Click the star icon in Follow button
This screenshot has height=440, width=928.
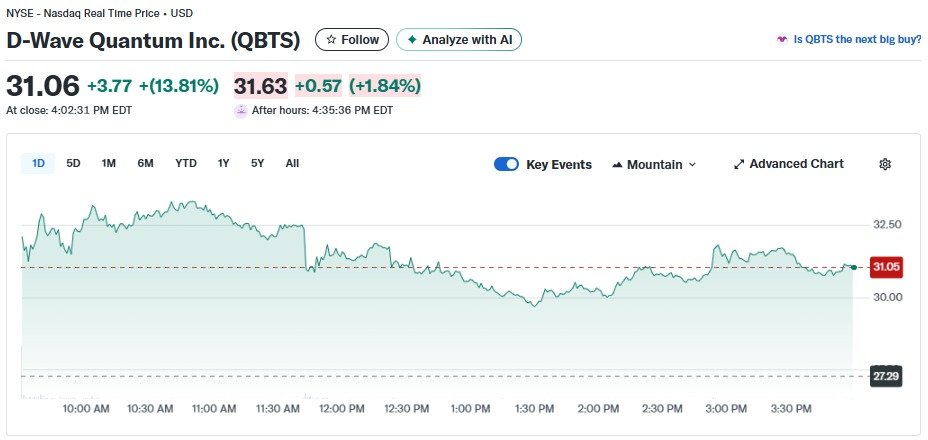[x=331, y=40]
